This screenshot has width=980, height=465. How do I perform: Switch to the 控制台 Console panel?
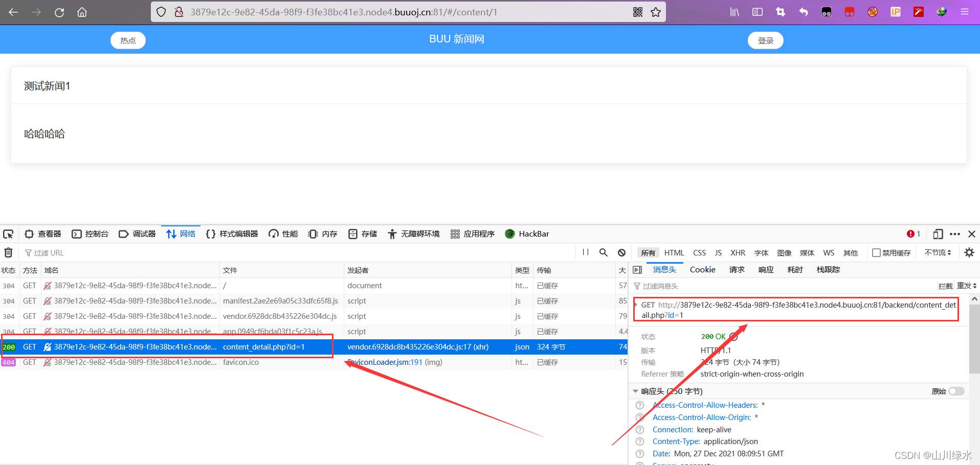tap(90, 234)
